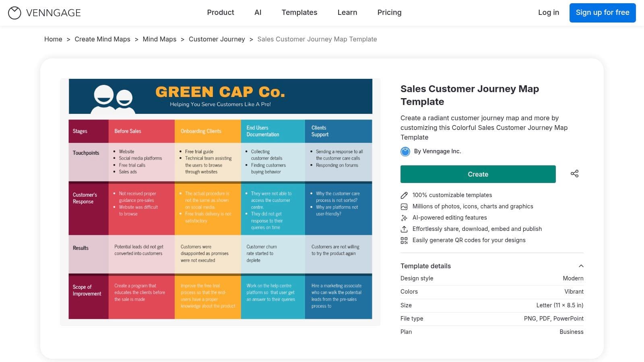644x362 pixels.
Task: Open the Product menu
Action: tap(220, 12)
